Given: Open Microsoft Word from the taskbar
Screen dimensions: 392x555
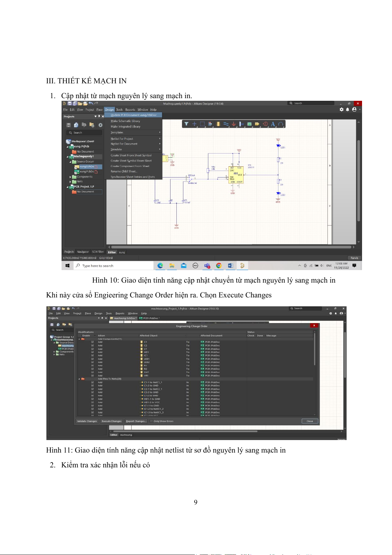Looking at the screenshot, I should (230, 265).
